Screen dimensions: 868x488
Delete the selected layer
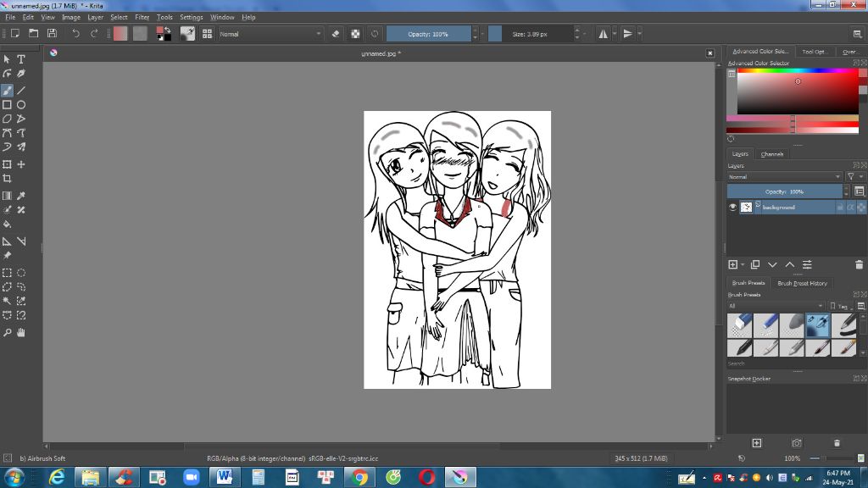click(x=859, y=265)
